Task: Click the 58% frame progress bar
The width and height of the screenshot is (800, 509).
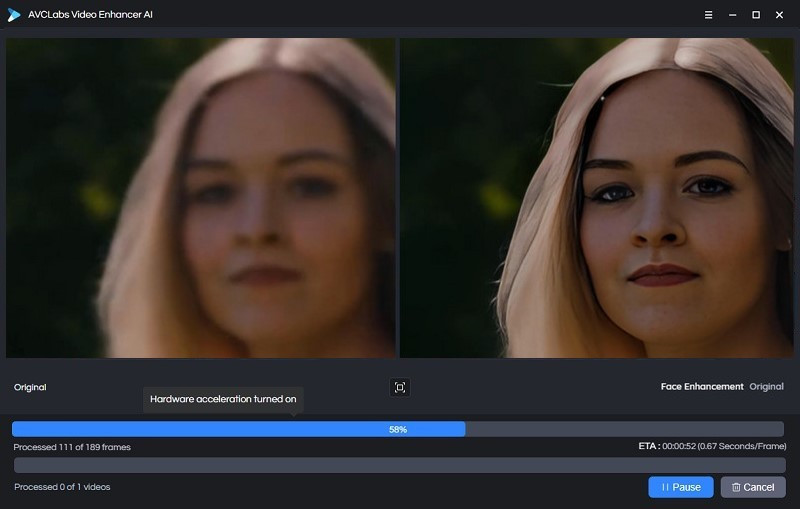Action: point(398,429)
